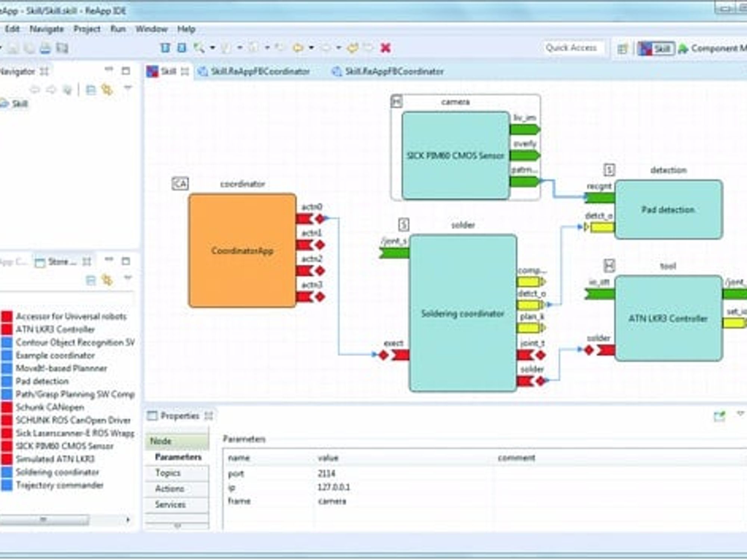
Task: Select Simulated ATN LKR3 item
Action: [49, 459]
